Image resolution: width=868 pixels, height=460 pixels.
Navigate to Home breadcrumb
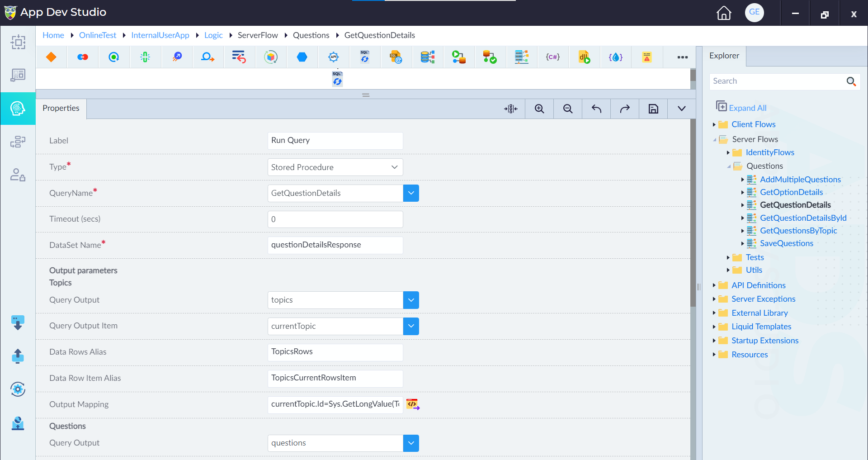(x=53, y=35)
